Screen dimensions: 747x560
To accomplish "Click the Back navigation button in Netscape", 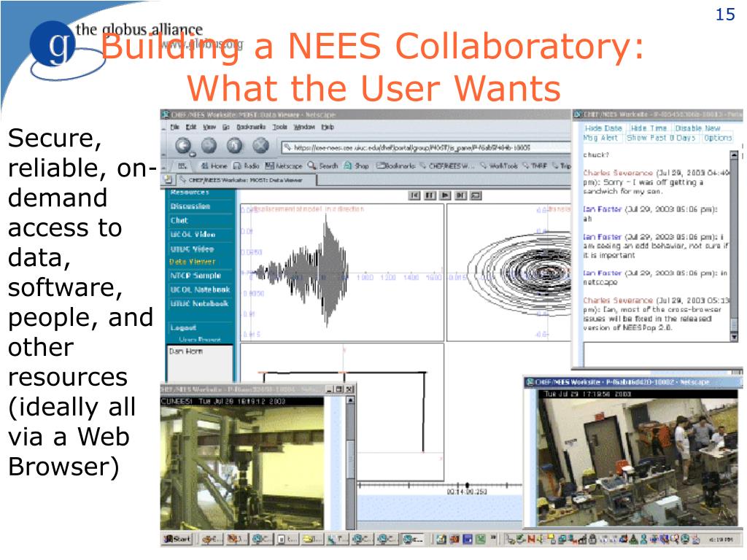I will tap(183, 146).
